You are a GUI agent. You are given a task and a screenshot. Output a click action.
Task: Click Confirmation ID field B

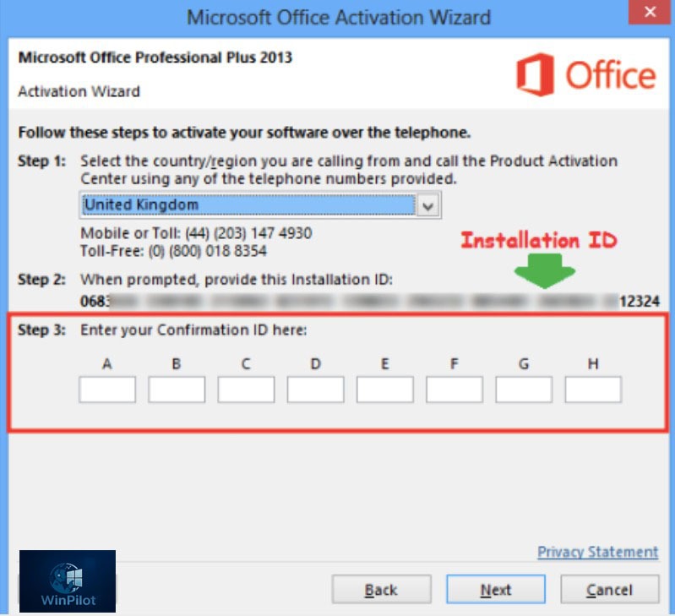[x=177, y=390]
